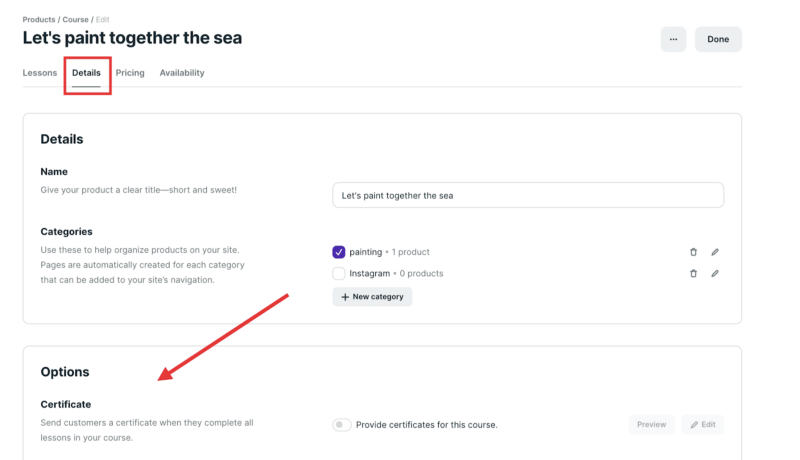Screen dimensions: 800x460
Task: Go to the Availability tab
Action: pyautogui.click(x=182, y=73)
